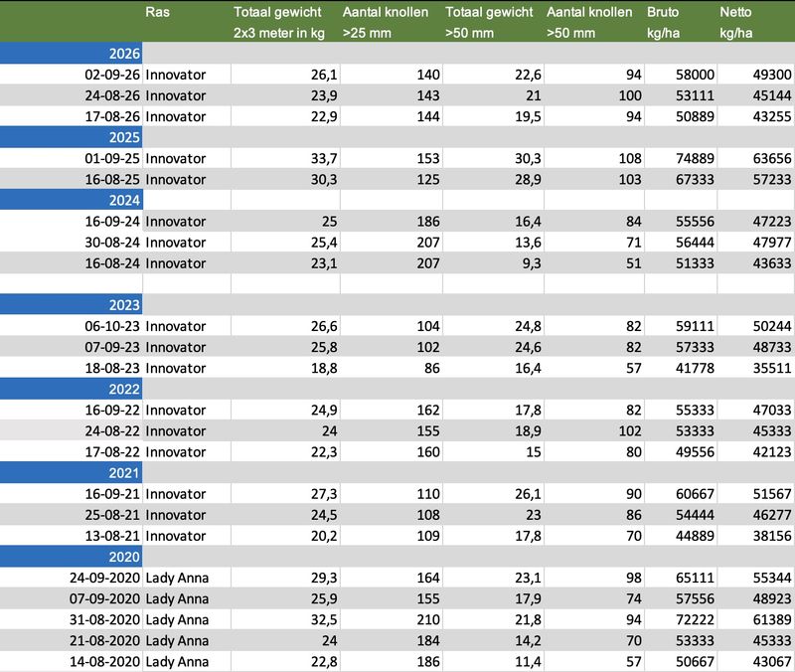The image size is (795, 672).
Task: Click the date cell 25-08-21
Action: pos(112,515)
